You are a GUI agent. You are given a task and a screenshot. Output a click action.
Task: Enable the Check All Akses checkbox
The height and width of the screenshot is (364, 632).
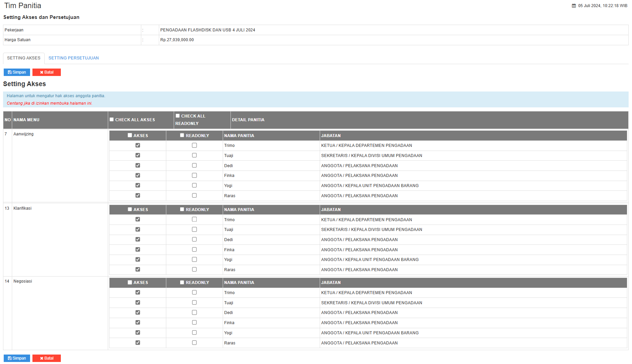point(112,120)
